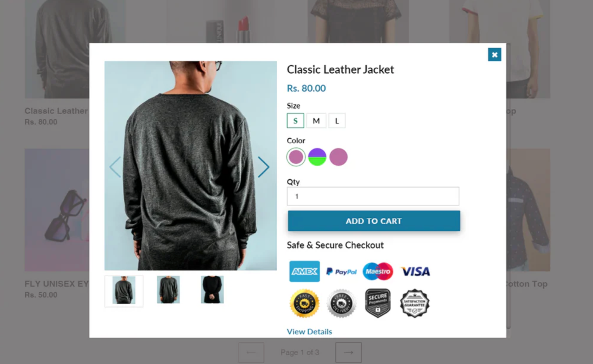Click the AMEX payment icon
Screen dimensions: 593x364
[305, 271]
